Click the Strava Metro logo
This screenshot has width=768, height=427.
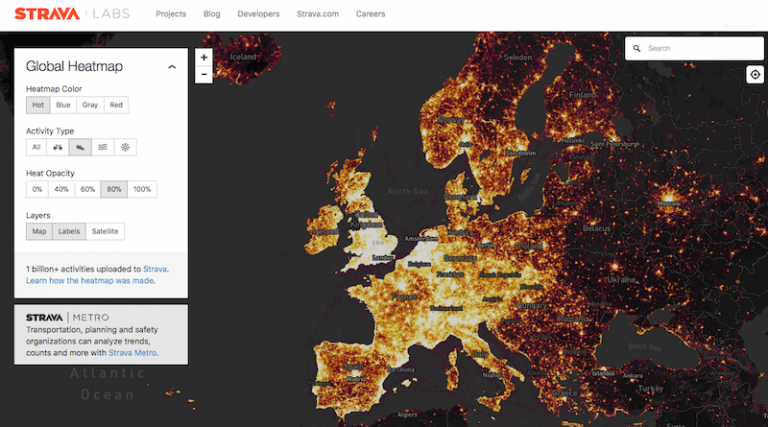(x=68, y=317)
